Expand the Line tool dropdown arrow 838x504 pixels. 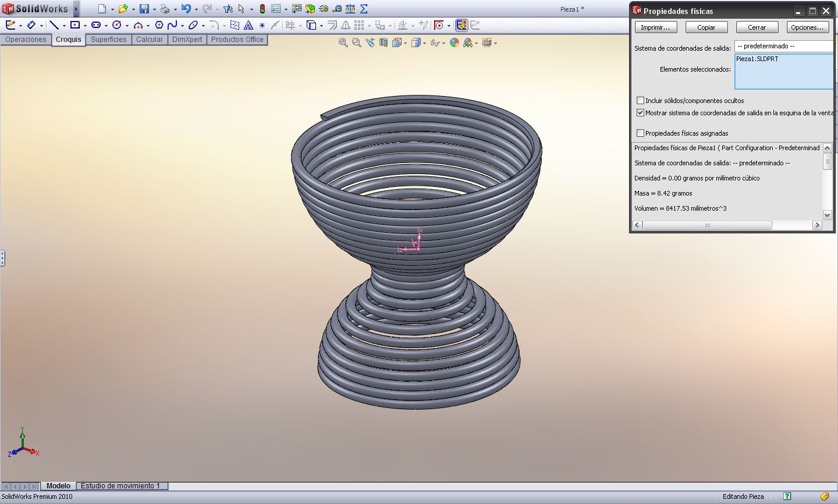point(64,26)
